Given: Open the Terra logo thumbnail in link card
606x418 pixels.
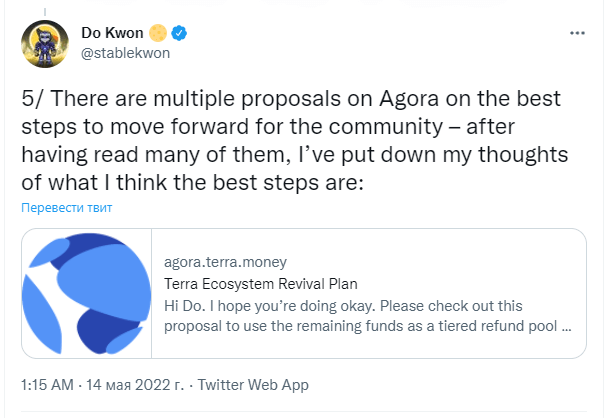Looking at the screenshot, I should coord(87,293).
